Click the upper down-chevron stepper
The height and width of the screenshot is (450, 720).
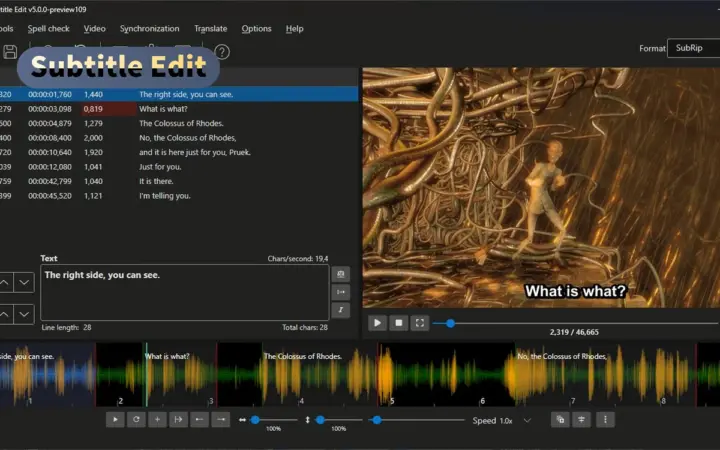point(24,282)
